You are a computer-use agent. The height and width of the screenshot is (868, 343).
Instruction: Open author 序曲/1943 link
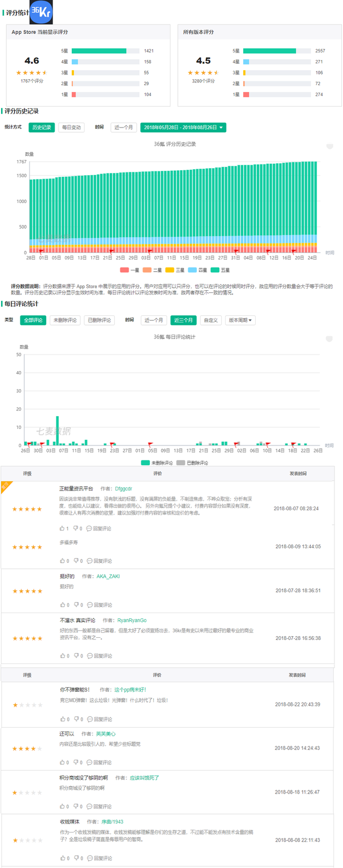[113, 822]
